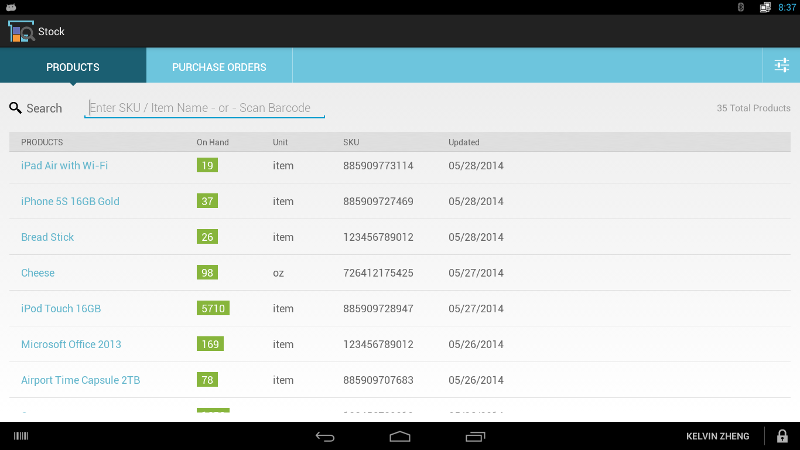Viewport: 800px width, 450px height.
Task: Select SKU 726412175425
Action: (x=378, y=273)
